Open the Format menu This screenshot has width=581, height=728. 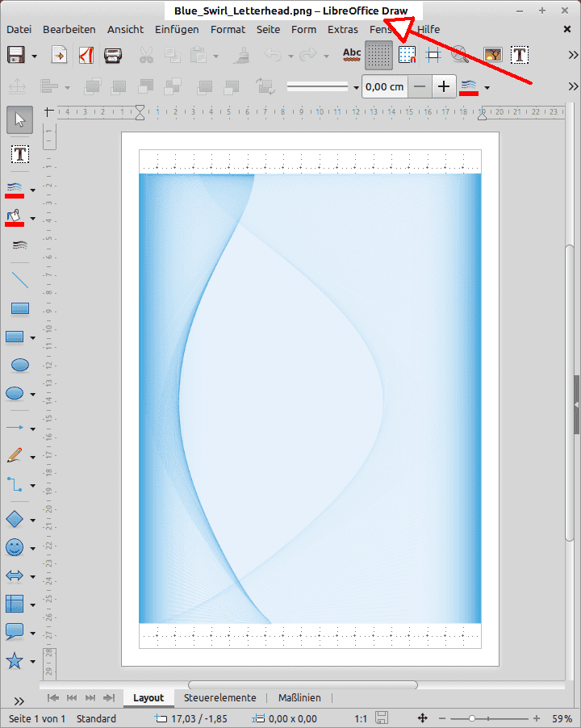[x=228, y=29]
